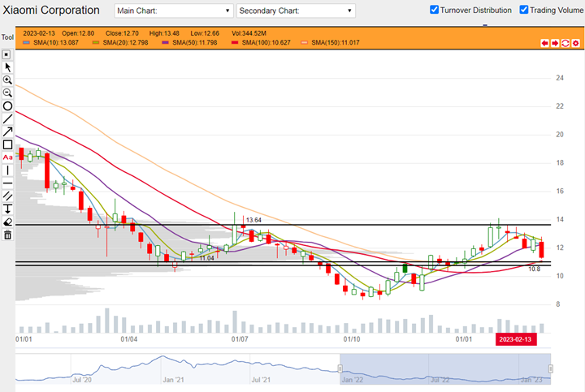Uncheck the Trading Volume checkbox

pyautogui.click(x=524, y=10)
